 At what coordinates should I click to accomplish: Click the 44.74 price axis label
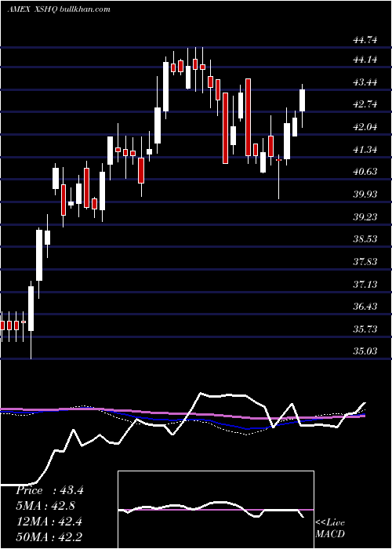pyautogui.click(x=365, y=40)
